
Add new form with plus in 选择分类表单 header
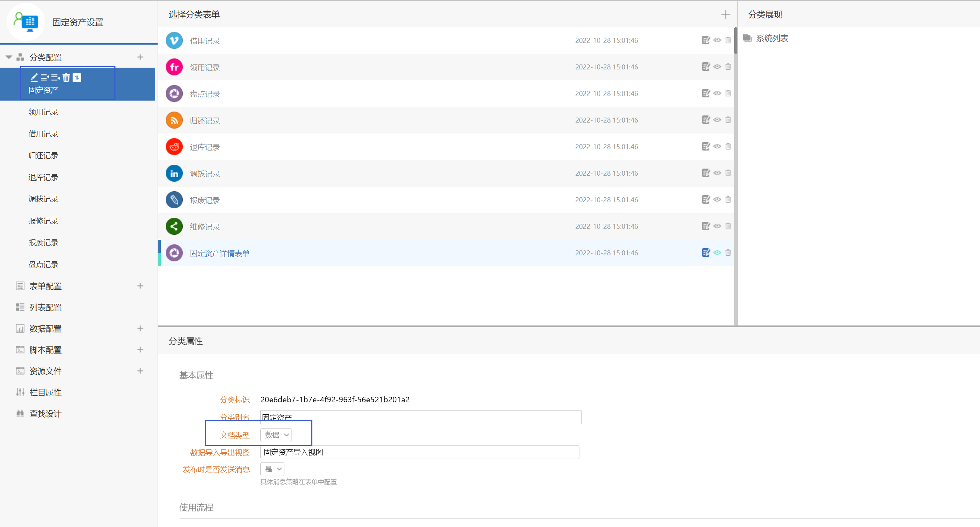(x=725, y=15)
